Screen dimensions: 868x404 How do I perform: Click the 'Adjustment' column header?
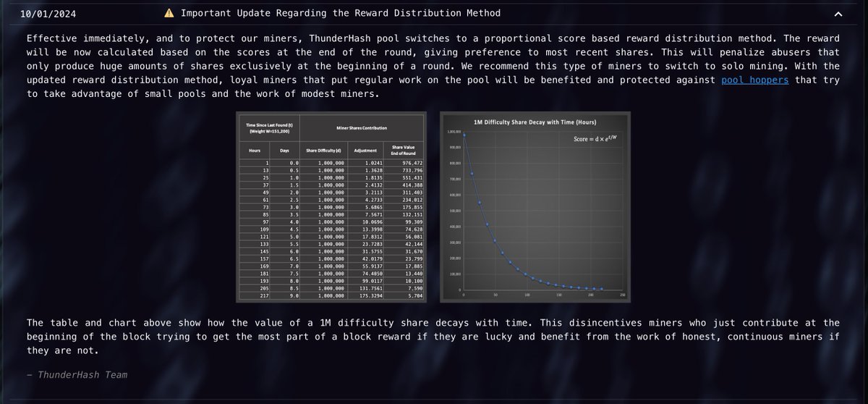pyautogui.click(x=365, y=151)
